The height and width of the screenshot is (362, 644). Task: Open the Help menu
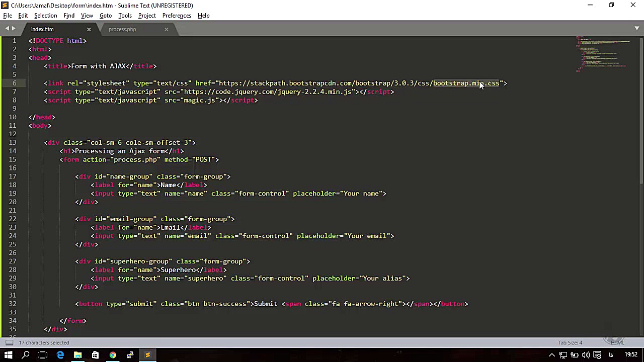click(x=203, y=16)
